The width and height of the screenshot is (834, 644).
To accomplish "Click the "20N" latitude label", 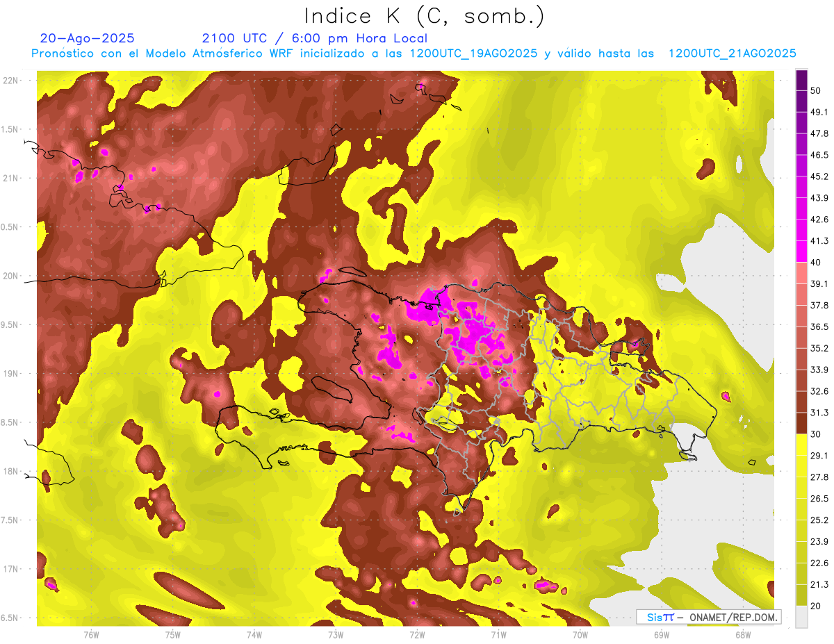I will pos(11,276).
